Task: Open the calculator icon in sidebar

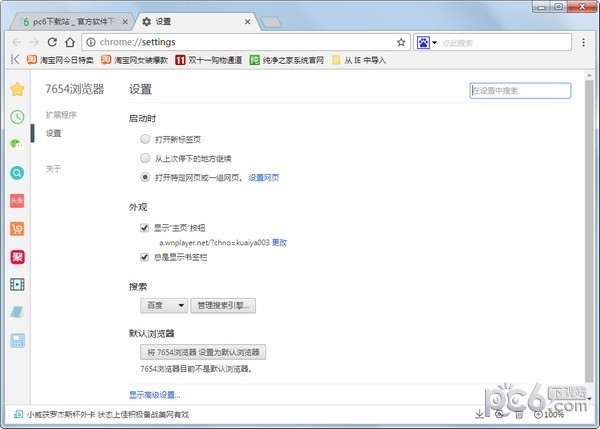Action: click(17, 341)
